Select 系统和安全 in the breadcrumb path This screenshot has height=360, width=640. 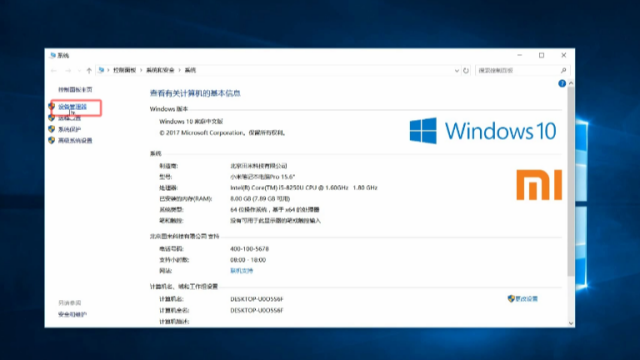[x=160, y=70]
